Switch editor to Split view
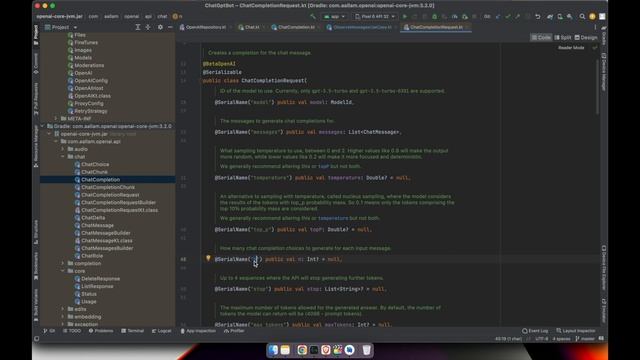640x360 pixels. point(563,38)
